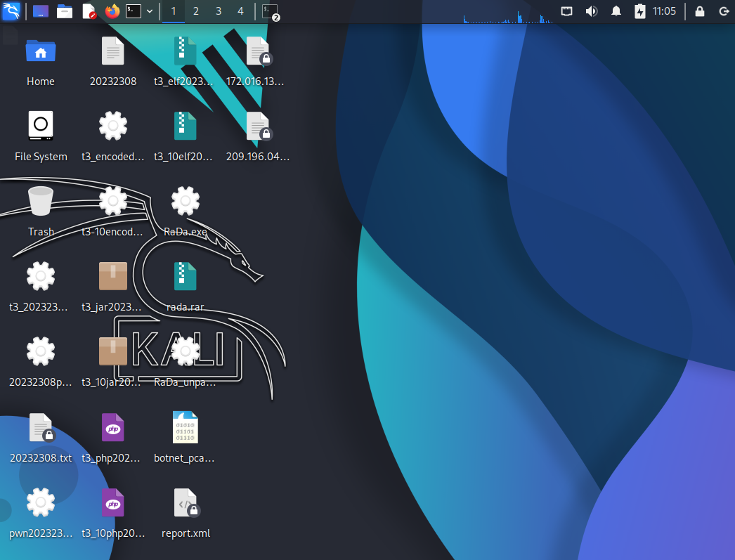Open the volume control icon
735x560 pixels.
click(592, 11)
